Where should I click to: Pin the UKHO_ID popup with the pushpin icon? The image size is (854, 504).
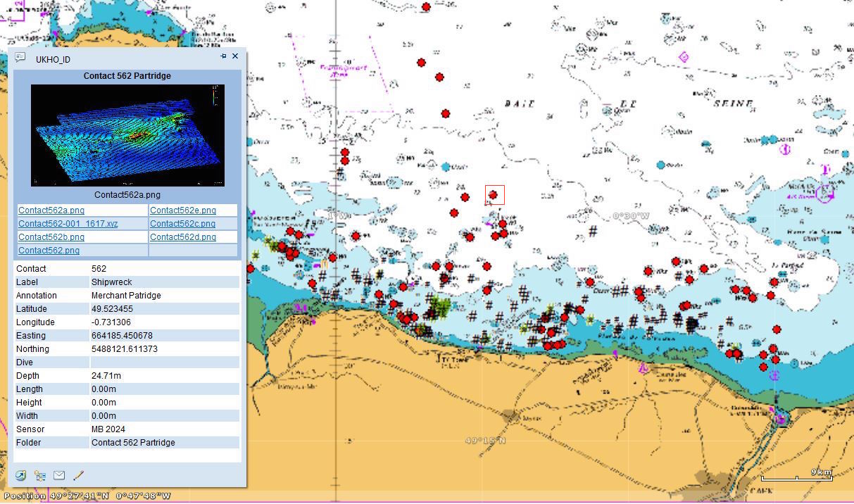point(224,56)
